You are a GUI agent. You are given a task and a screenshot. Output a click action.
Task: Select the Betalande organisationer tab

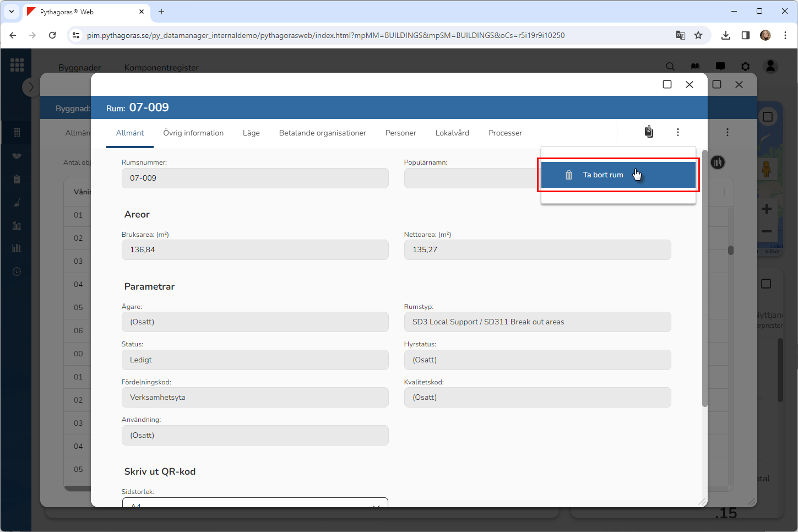point(322,133)
